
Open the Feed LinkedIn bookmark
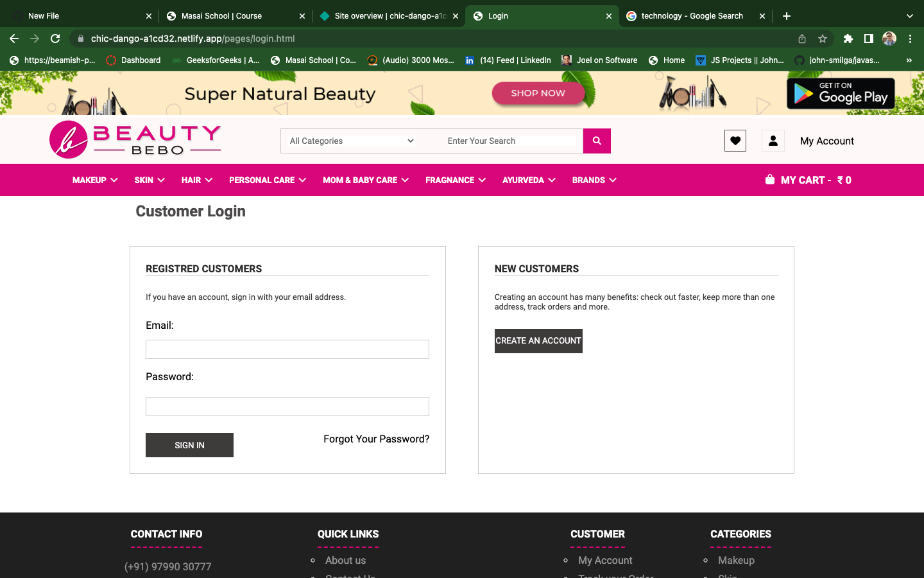pos(508,60)
